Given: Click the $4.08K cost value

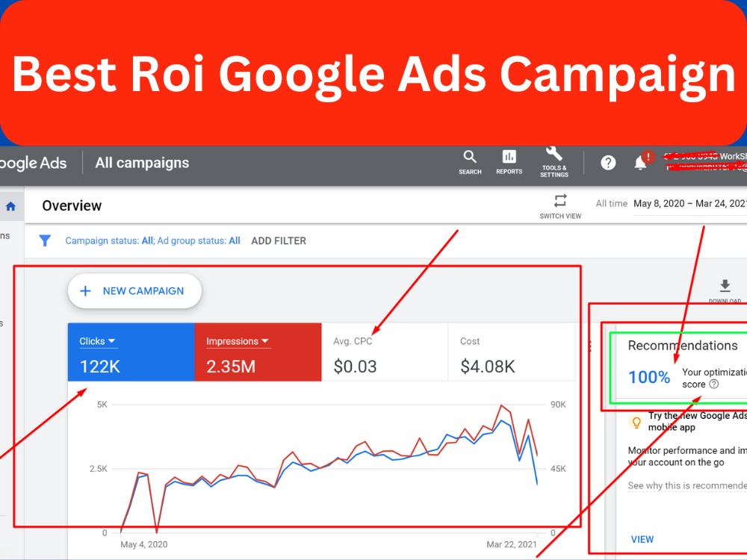Looking at the screenshot, I should (487, 367).
